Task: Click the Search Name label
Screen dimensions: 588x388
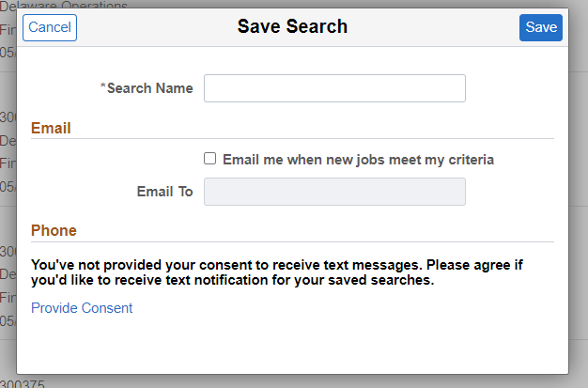Action: click(149, 88)
